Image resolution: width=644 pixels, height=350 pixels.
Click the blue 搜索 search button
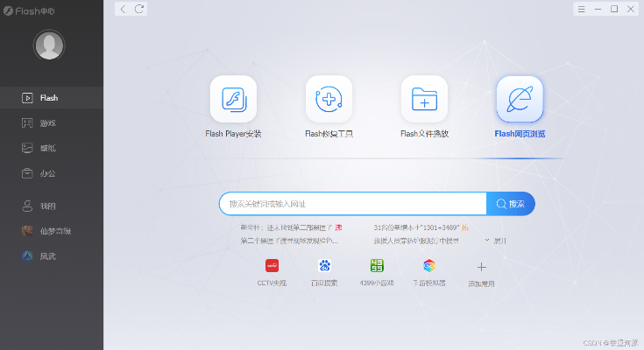[x=511, y=204]
